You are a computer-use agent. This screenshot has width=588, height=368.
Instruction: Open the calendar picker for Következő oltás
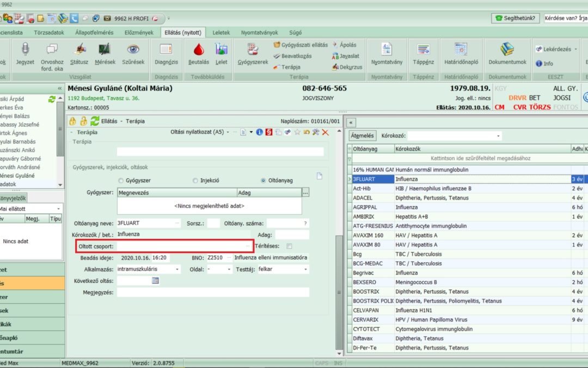[x=155, y=280]
